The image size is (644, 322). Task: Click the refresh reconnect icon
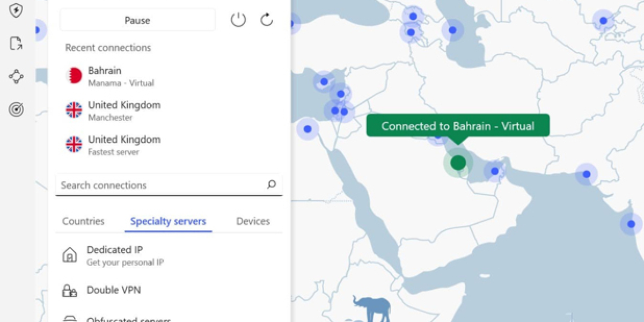(267, 20)
